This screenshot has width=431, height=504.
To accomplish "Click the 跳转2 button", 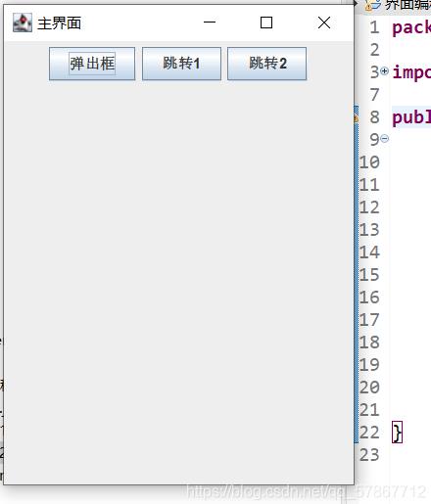I will pos(266,64).
